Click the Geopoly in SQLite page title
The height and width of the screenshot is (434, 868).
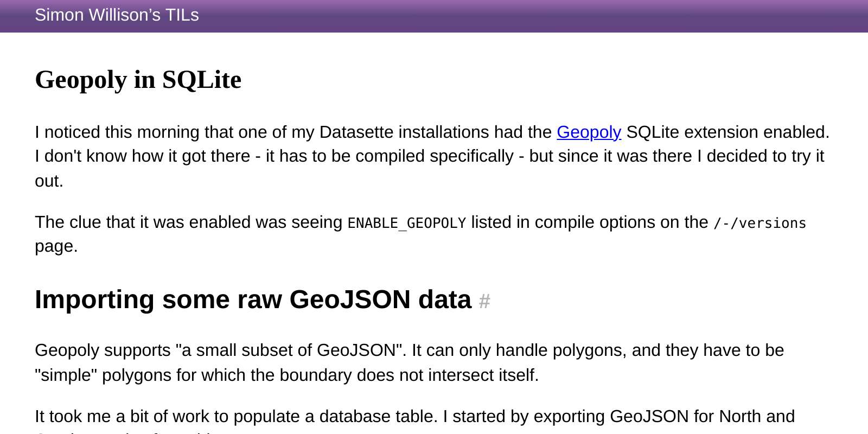(138, 80)
